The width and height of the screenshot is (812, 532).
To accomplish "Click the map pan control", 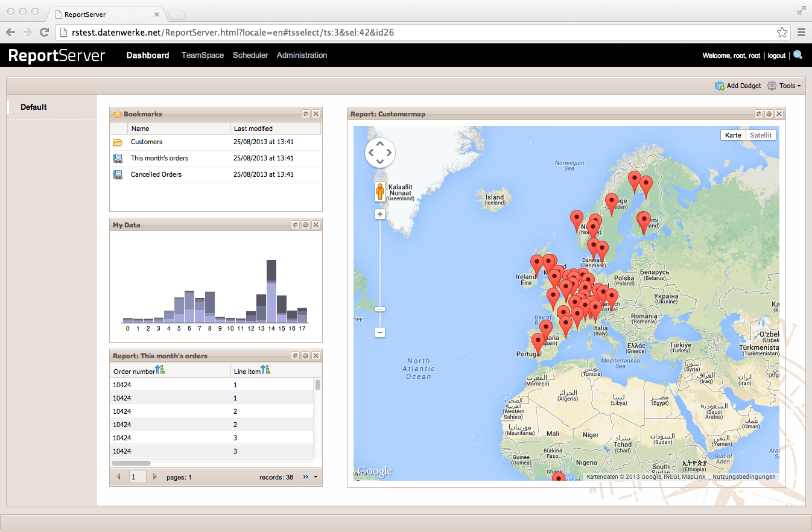I will pyautogui.click(x=380, y=153).
